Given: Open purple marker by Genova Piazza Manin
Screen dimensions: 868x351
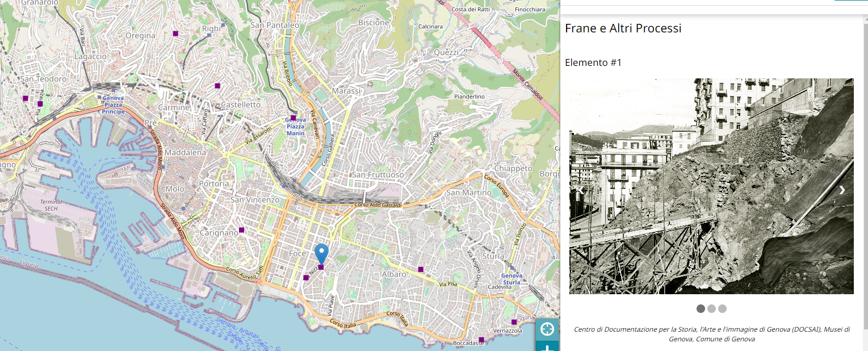Looking at the screenshot, I should click(293, 118).
